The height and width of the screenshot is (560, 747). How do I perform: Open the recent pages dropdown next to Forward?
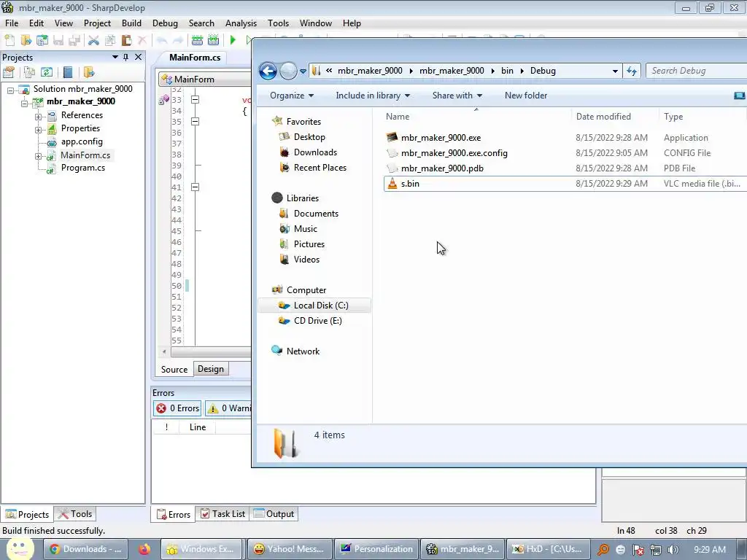point(303,71)
